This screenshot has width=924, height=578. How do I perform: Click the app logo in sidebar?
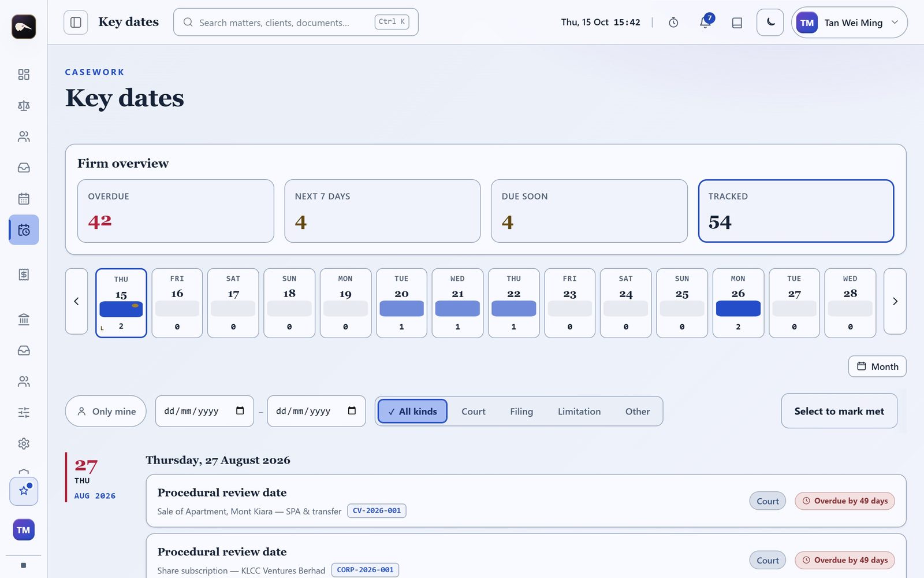tap(24, 27)
